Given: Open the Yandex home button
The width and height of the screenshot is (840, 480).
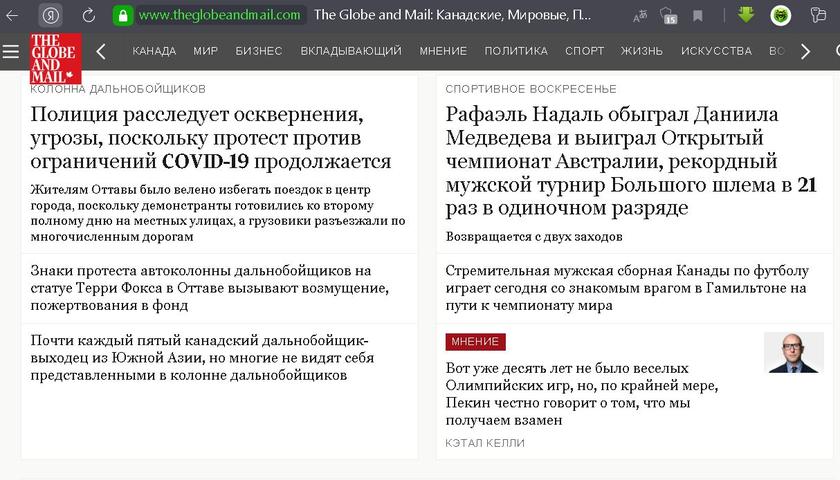Looking at the screenshot, I should pyautogui.click(x=51, y=16).
